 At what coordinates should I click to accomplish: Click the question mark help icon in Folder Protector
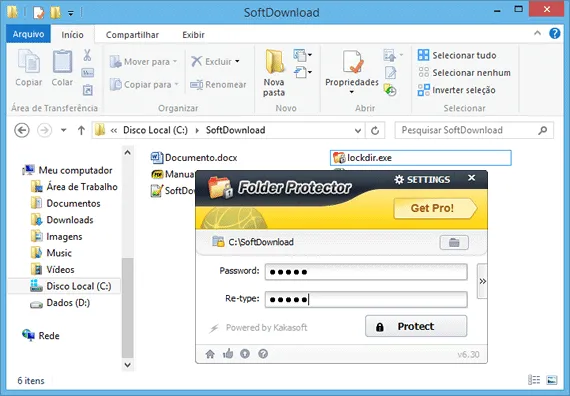coord(263,354)
